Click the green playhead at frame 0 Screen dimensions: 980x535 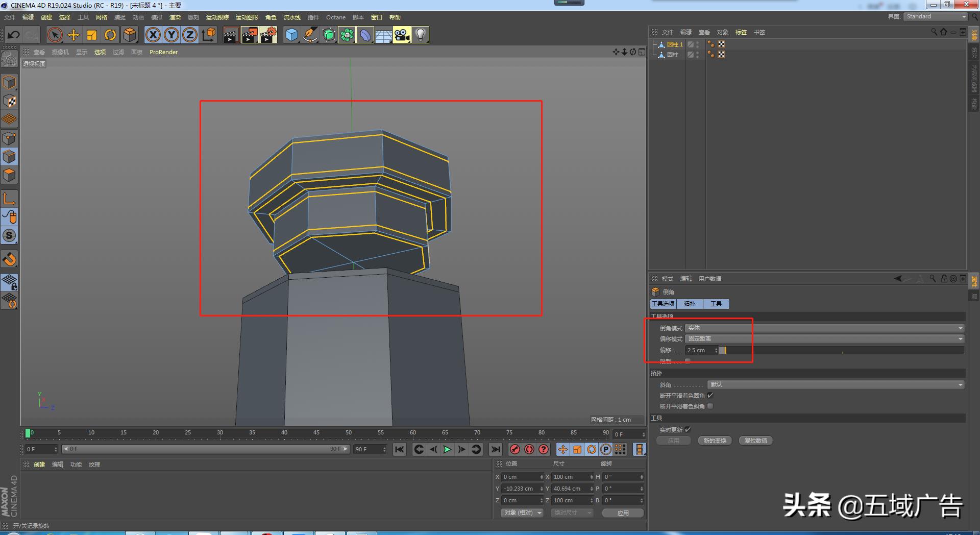coord(28,433)
